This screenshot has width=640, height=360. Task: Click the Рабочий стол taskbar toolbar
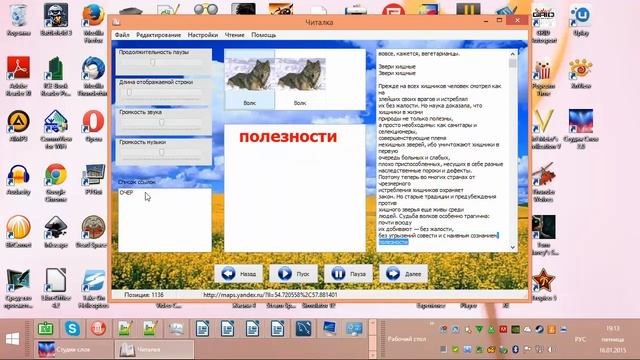coord(407,339)
